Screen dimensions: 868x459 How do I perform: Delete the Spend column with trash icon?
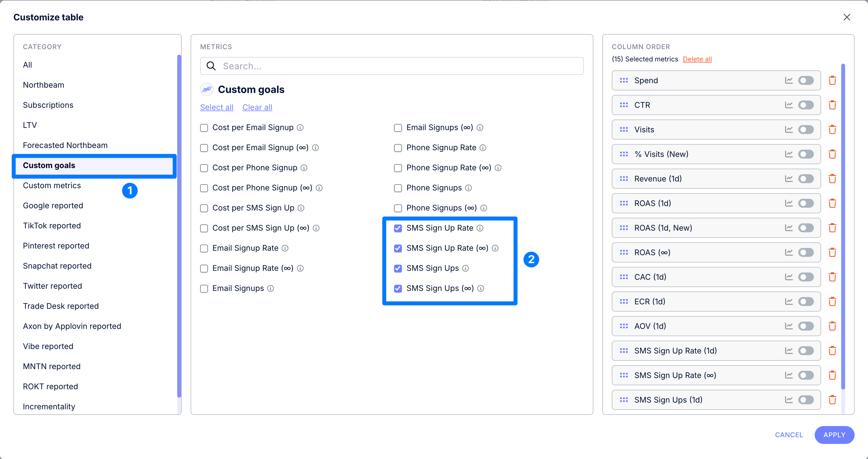[832, 80]
